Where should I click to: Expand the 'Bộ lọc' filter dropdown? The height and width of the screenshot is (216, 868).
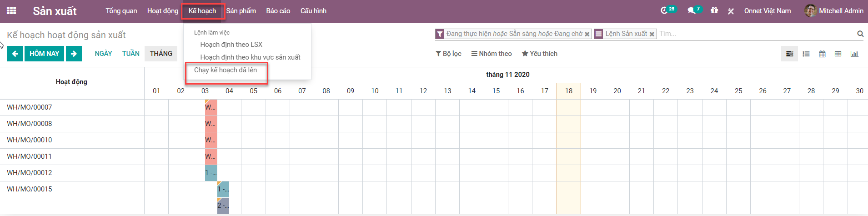tap(448, 54)
